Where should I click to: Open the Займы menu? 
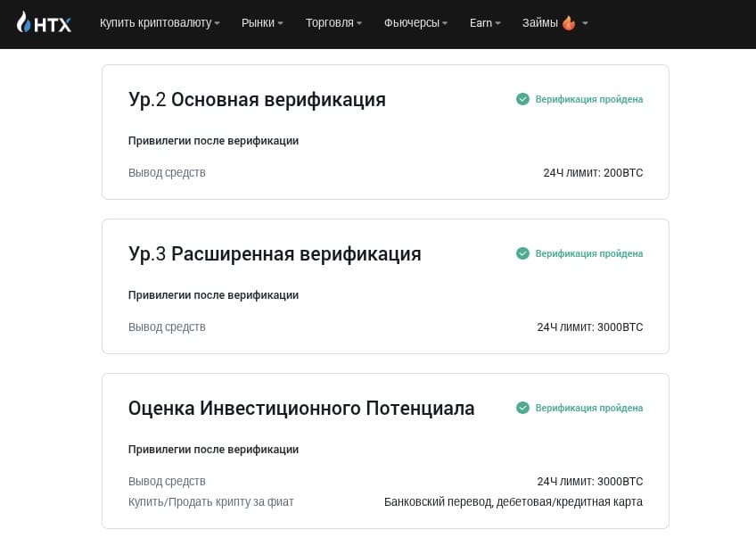[x=555, y=23]
